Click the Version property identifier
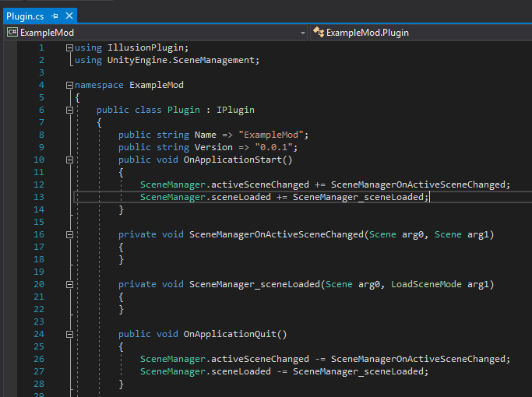 click(213, 147)
